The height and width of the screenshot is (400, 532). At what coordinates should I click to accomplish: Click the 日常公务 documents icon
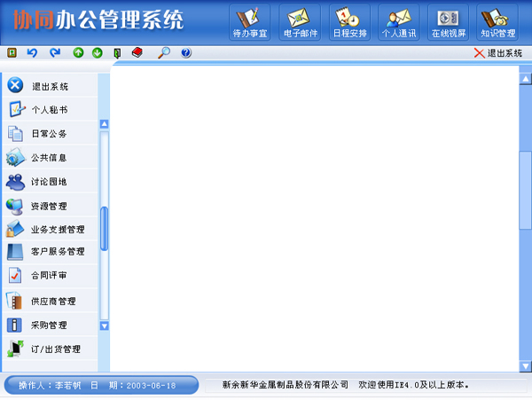[x=15, y=133]
